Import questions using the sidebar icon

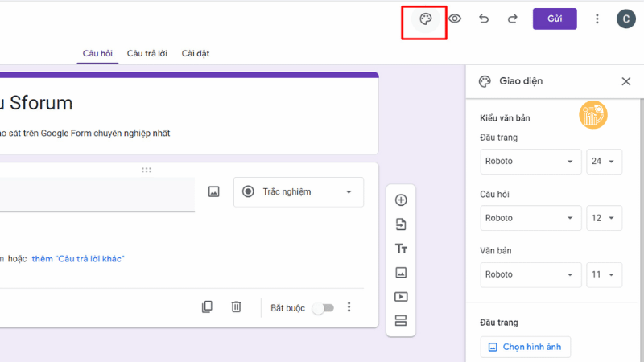pos(401,224)
